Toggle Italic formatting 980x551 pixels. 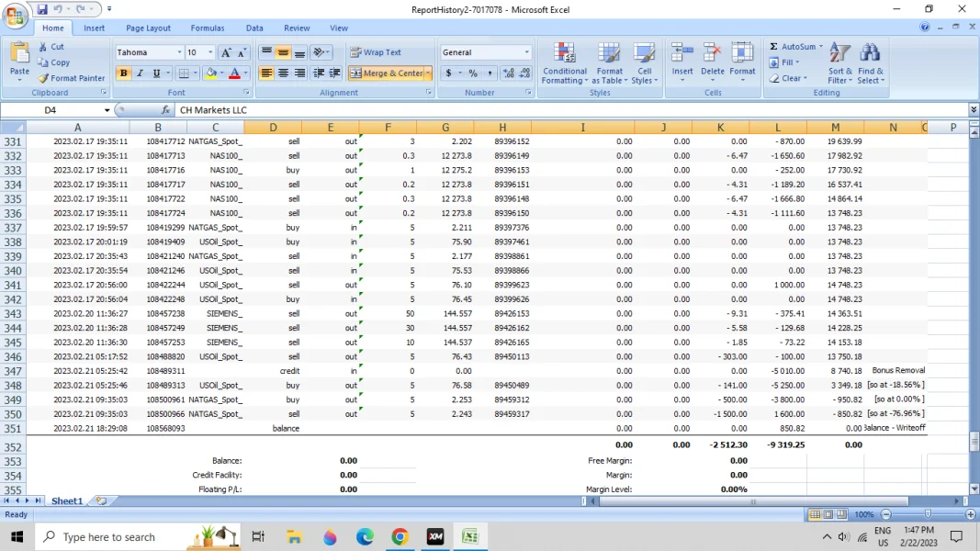(x=140, y=73)
